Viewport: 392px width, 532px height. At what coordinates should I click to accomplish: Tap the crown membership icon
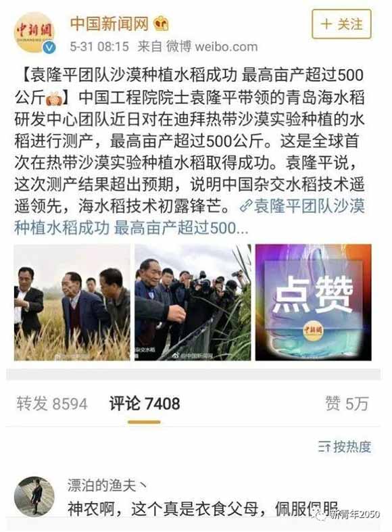161,24
